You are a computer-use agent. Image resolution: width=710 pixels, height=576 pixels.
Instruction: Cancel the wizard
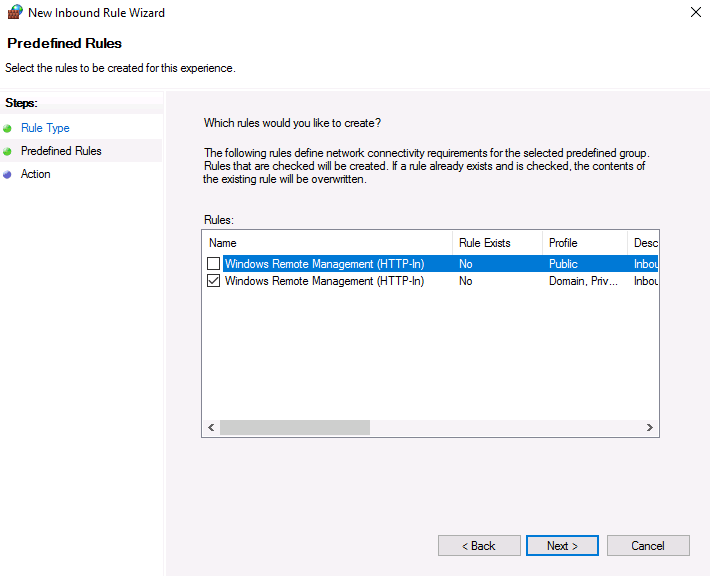[648, 546]
